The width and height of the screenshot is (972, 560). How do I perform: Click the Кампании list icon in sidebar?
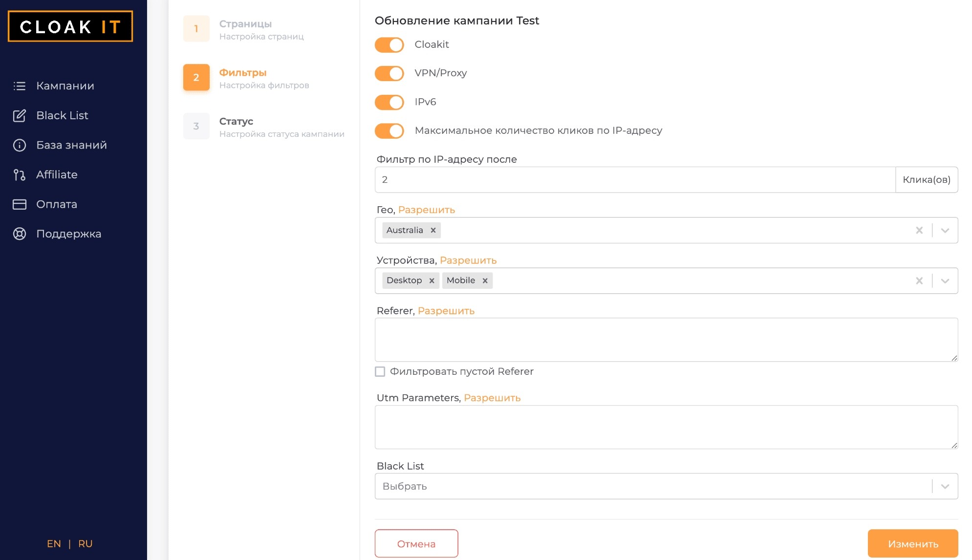(x=19, y=86)
